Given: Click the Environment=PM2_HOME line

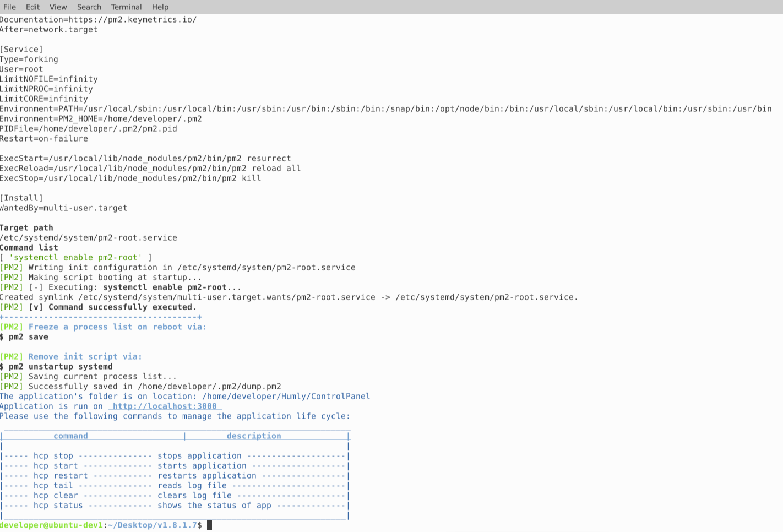Looking at the screenshot, I should coord(101,119).
